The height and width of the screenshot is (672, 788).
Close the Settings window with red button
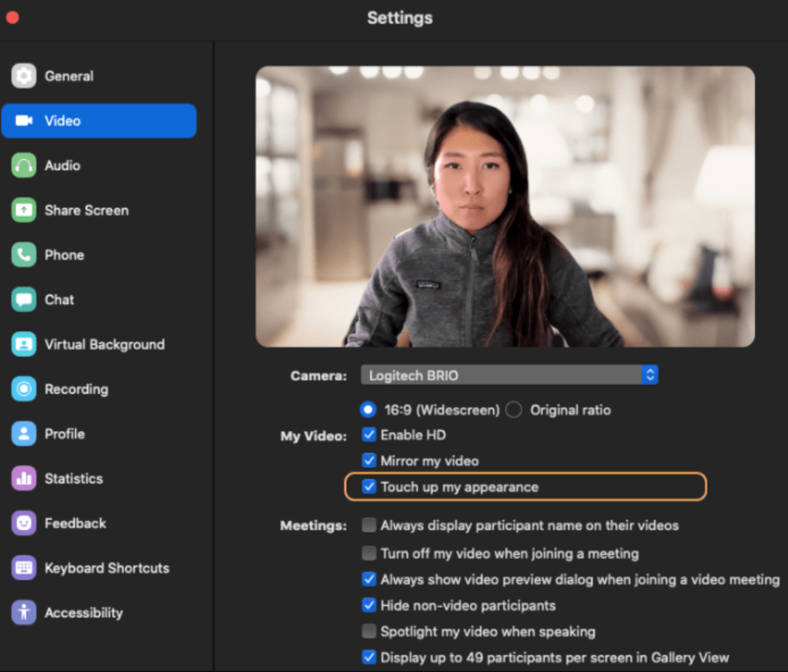(x=12, y=18)
